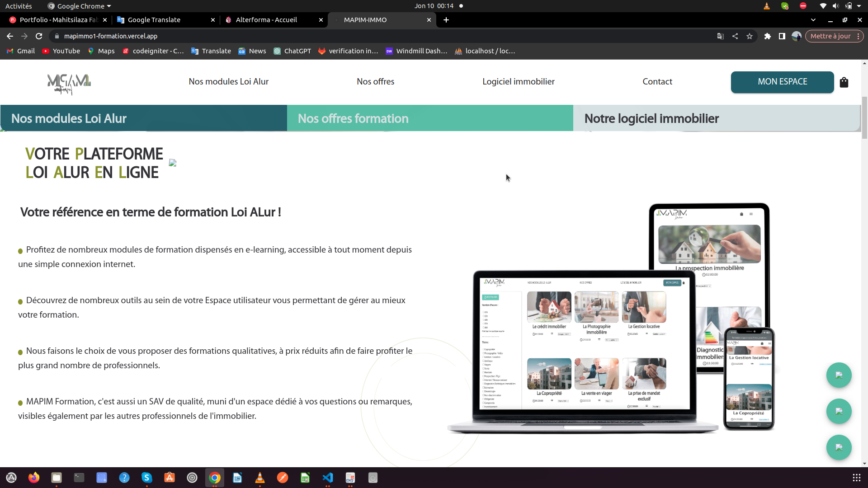
Task: Click the Google Translate page icon in address bar
Action: 721,36
